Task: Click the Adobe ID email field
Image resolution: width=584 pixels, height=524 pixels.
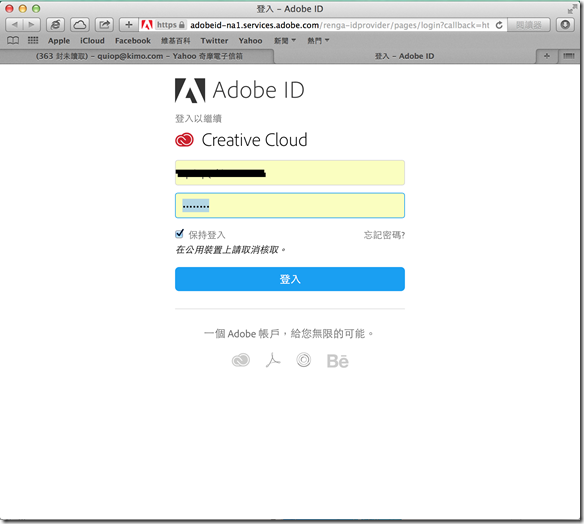Action: click(290, 173)
